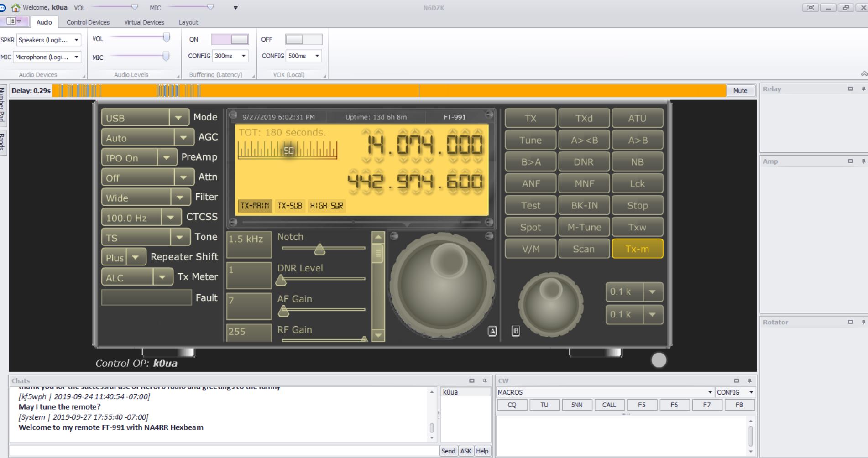The image size is (868, 458).
Task: Click the Tune button
Action: click(x=530, y=140)
